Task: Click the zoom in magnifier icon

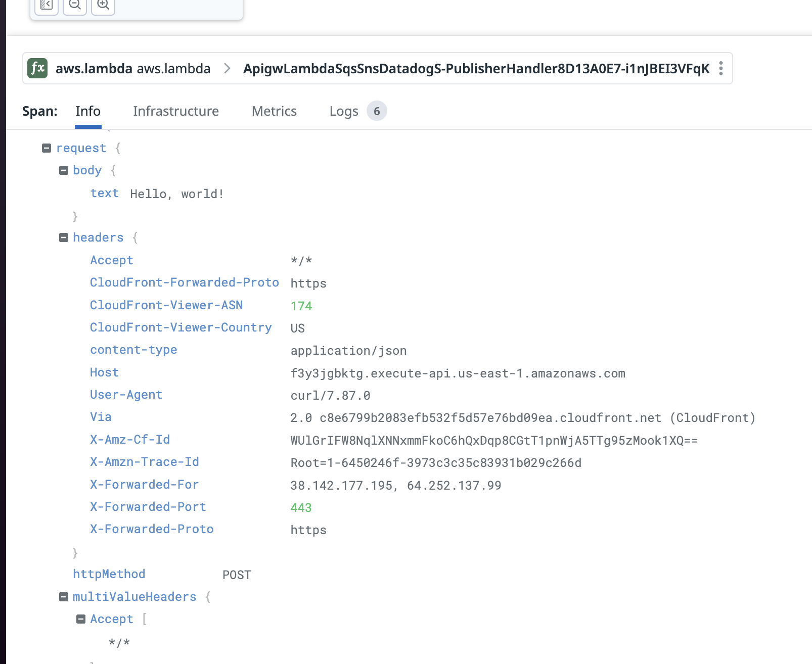Action: tap(103, 5)
